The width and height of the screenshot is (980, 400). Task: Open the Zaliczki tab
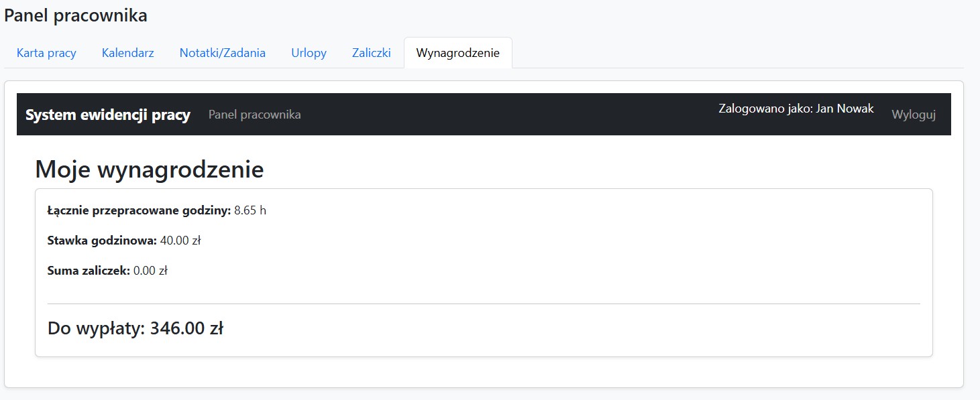tap(371, 53)
